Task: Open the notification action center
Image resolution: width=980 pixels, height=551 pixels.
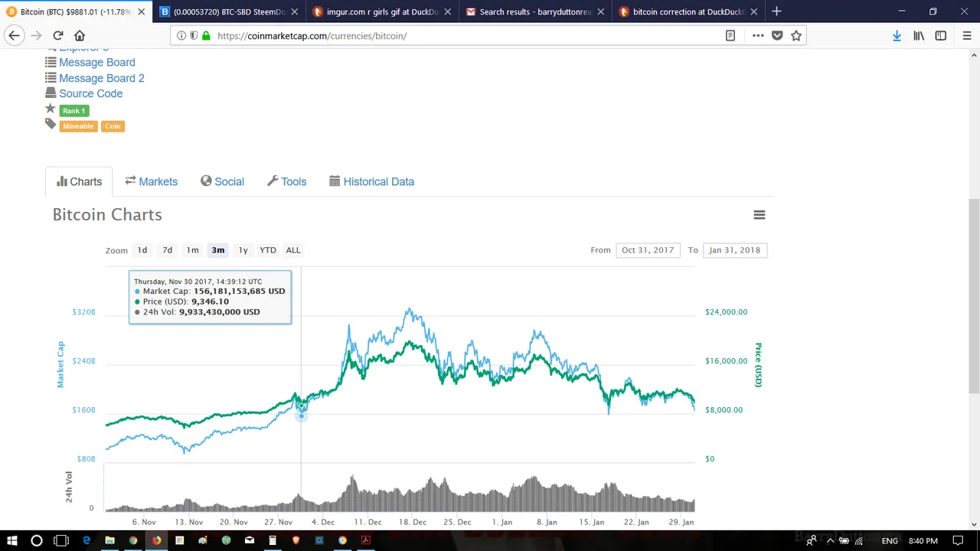Action: [x=958, y=540]
